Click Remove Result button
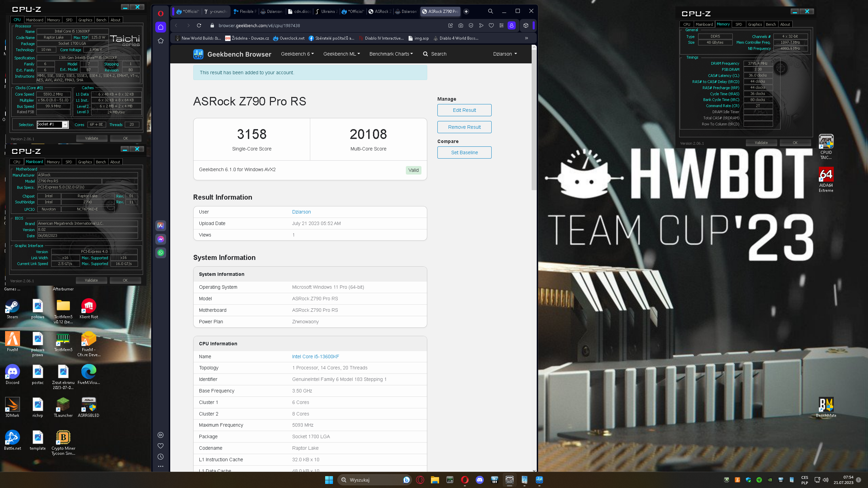Image resolution: width=868 pixels, height=488 pixels. tap(464, 127)
